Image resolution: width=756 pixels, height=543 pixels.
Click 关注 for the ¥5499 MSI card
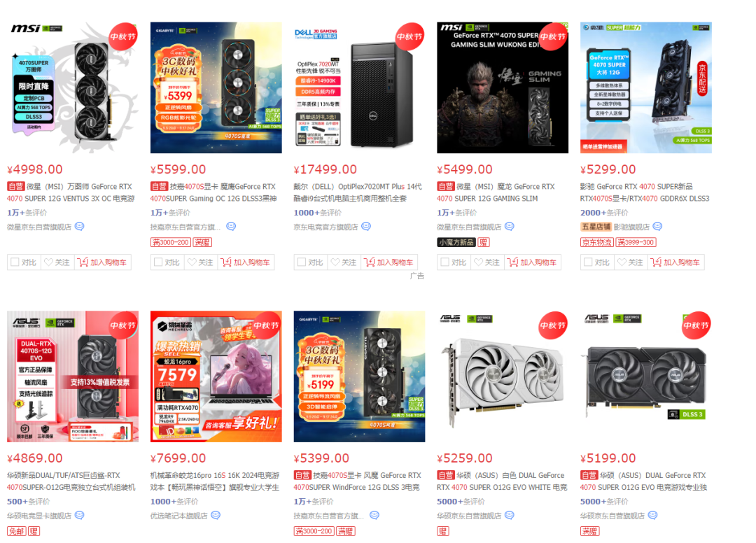(x=487, y=262)
